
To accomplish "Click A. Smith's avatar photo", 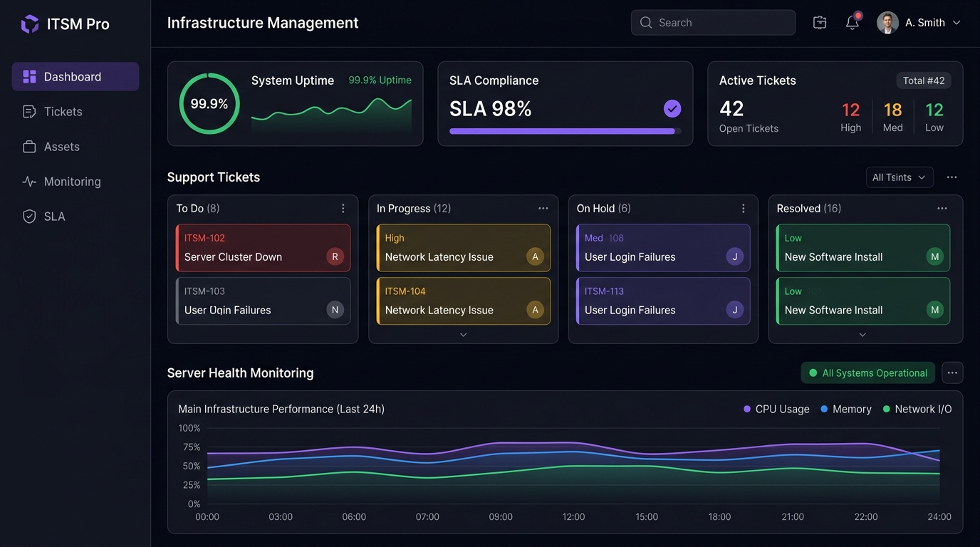I will 887,23.
